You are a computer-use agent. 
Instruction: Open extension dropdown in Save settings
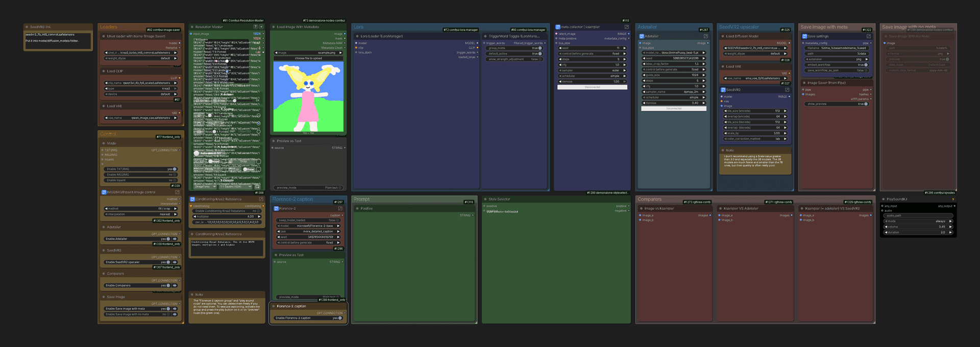click(x=836, y=59)
